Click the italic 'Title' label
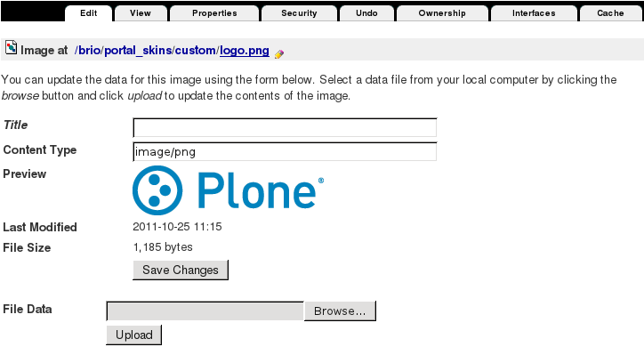The image size is (644, 355). (x=16, y=125)
